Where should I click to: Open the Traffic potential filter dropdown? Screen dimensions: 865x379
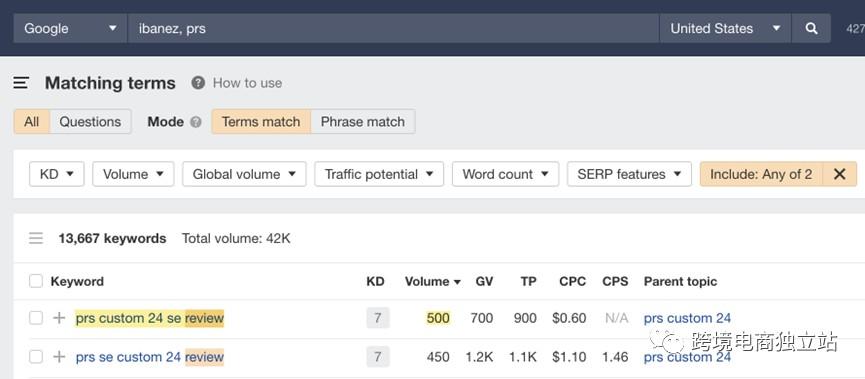click(379, 174)
